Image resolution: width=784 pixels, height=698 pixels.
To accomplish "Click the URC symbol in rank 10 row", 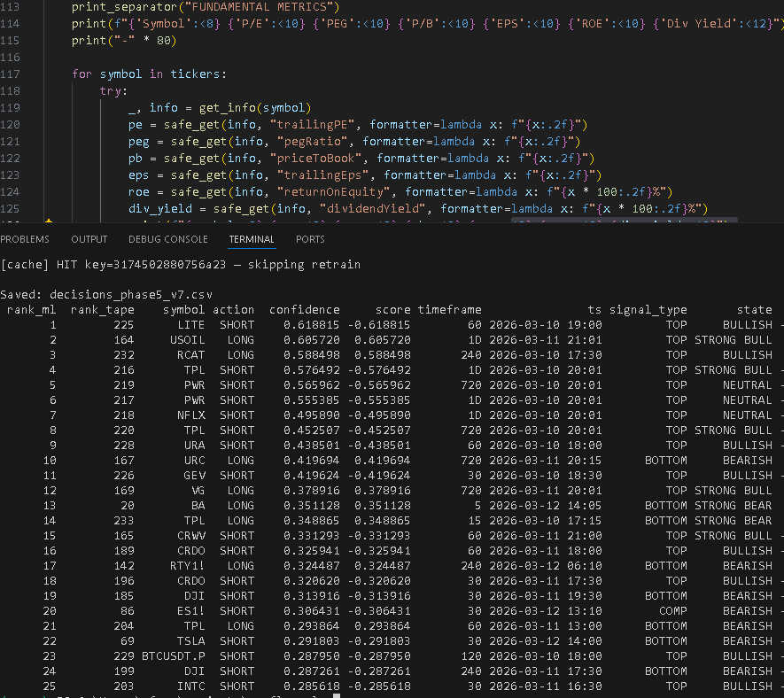I will [195, 461].
